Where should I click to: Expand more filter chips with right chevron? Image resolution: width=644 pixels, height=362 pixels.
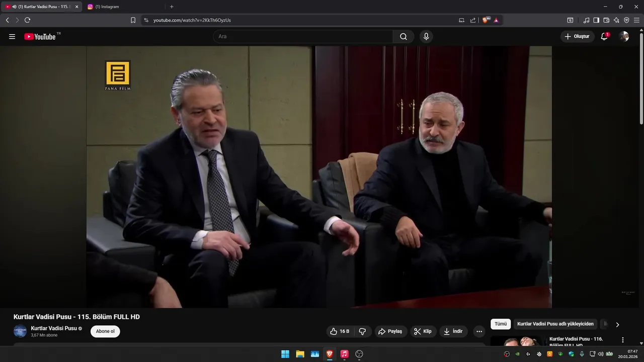tap(617, 325)
